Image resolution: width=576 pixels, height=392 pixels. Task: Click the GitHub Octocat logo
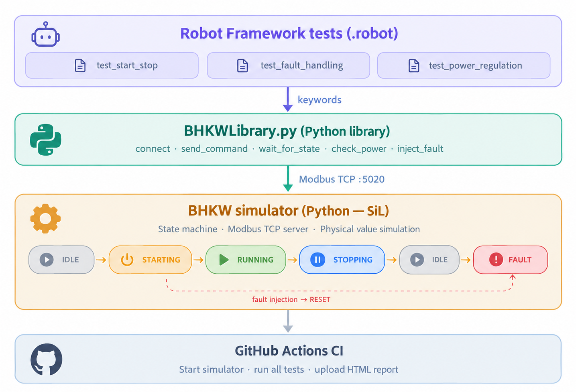tap(47, 360)
